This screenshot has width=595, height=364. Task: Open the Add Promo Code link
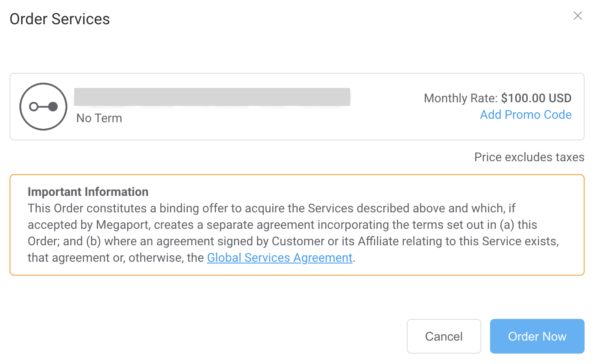pyautogui.click(x=526, y=115)
